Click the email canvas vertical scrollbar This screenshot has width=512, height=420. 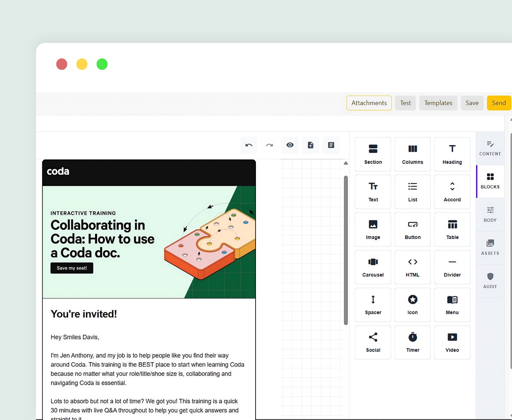pos(346,250)
